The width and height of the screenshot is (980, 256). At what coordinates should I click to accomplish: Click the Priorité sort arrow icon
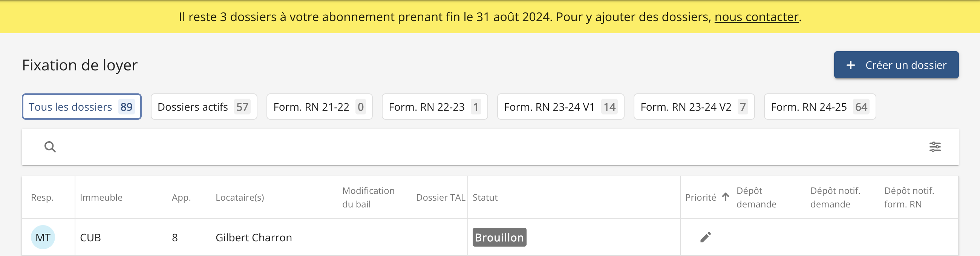click(x=726, y=197)
